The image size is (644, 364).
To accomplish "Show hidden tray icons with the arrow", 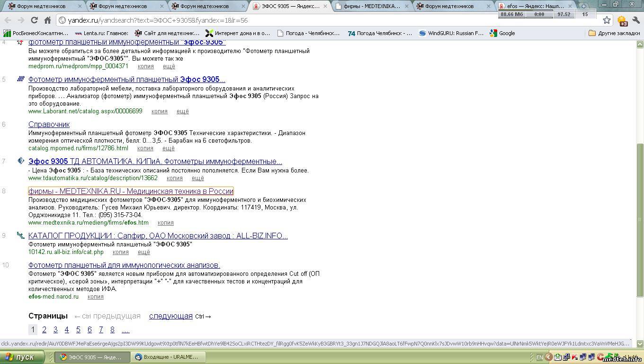I will tap(548, 357).
